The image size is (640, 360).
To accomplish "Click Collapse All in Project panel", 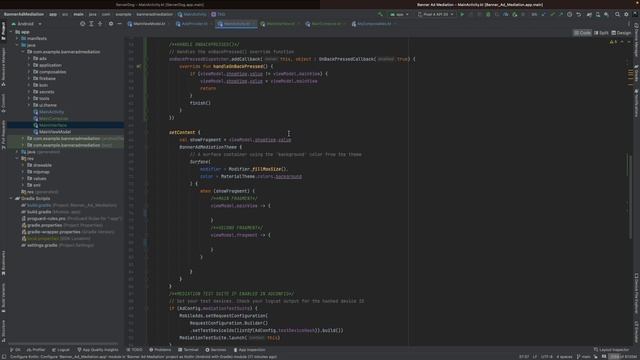I will [x=100, y=24].
